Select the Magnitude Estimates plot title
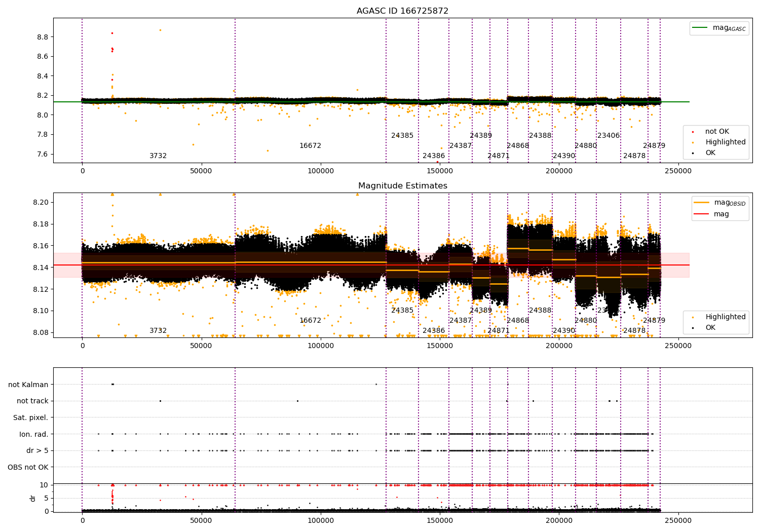 pyautogui.click(x=402, y=186)
